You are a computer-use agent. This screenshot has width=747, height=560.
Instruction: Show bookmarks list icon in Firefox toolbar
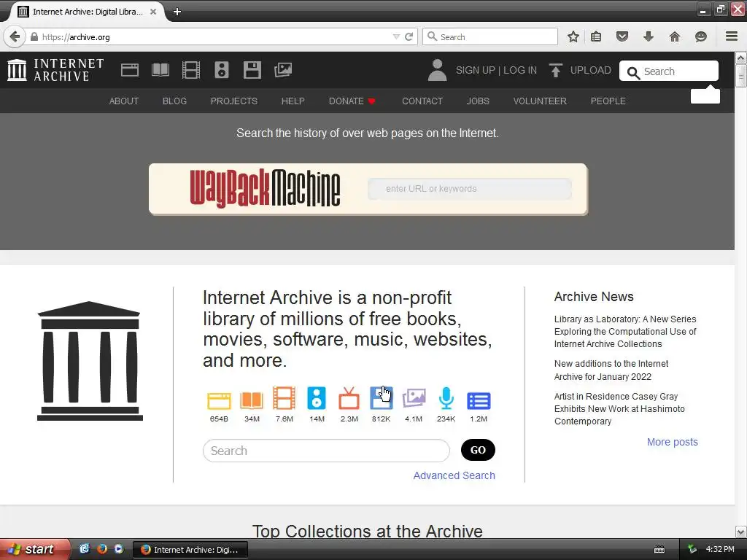click(596, 36)
